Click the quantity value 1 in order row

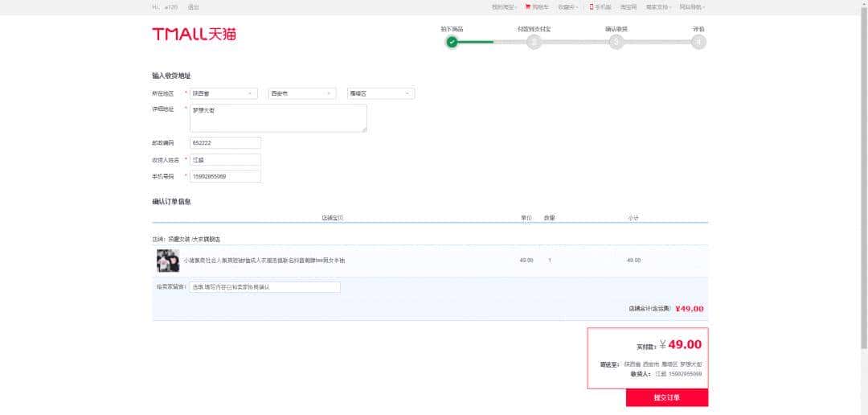550,261
